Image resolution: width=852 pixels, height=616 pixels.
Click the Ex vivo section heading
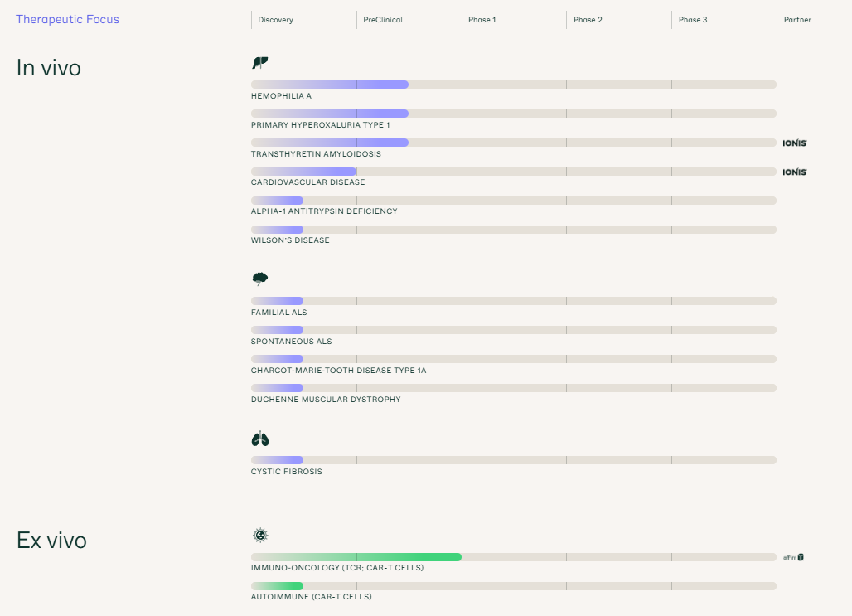(51, 541)
